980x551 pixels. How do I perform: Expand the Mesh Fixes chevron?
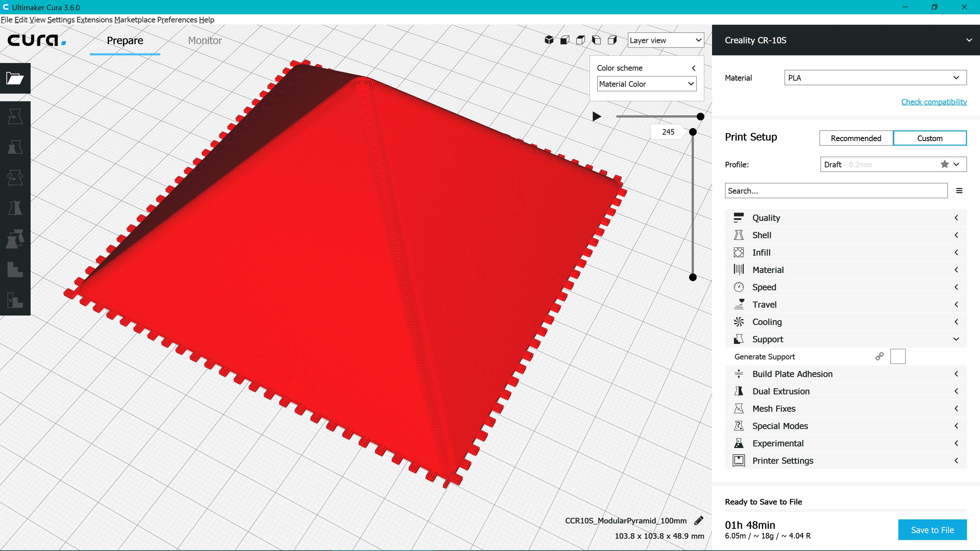click(x=956, y=408)
